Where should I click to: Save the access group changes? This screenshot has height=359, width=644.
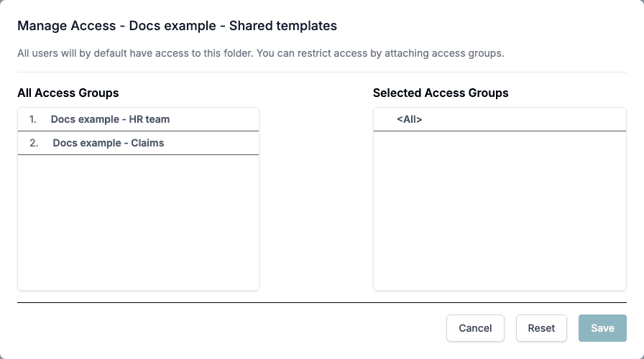pos(602,328)
